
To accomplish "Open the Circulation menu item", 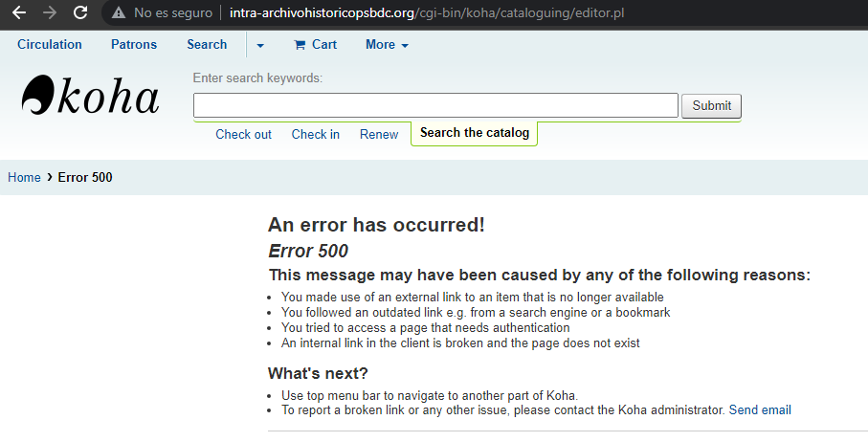I will tap(50, 45).
